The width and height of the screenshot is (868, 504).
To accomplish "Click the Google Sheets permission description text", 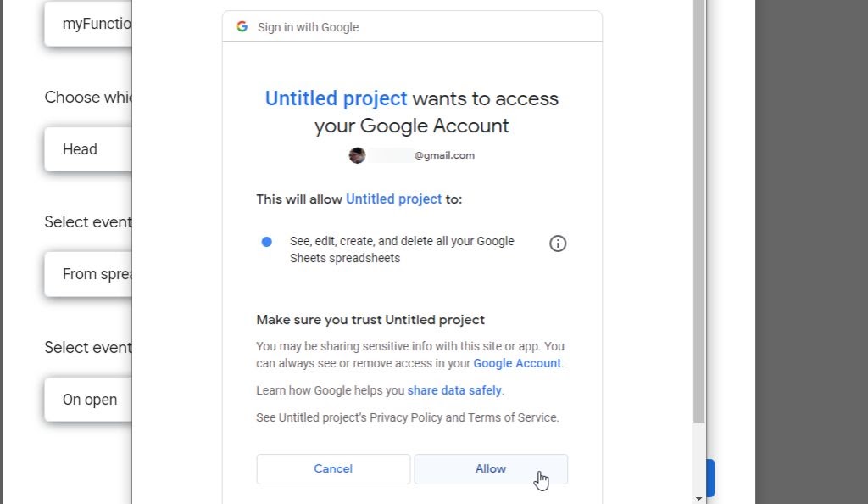I will (x=402, y=249).
